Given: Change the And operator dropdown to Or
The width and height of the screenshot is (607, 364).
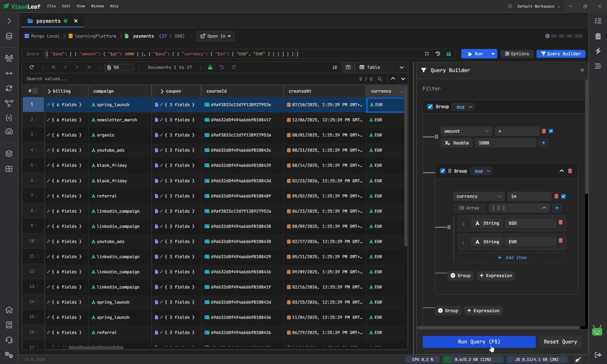Looking at the screenshot, I should click(463, 107).
